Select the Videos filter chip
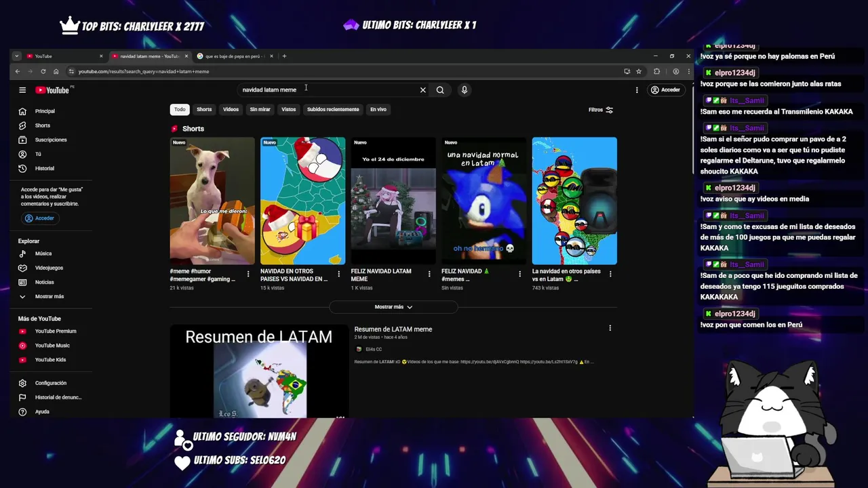868x488 pixels. (231, 109)
